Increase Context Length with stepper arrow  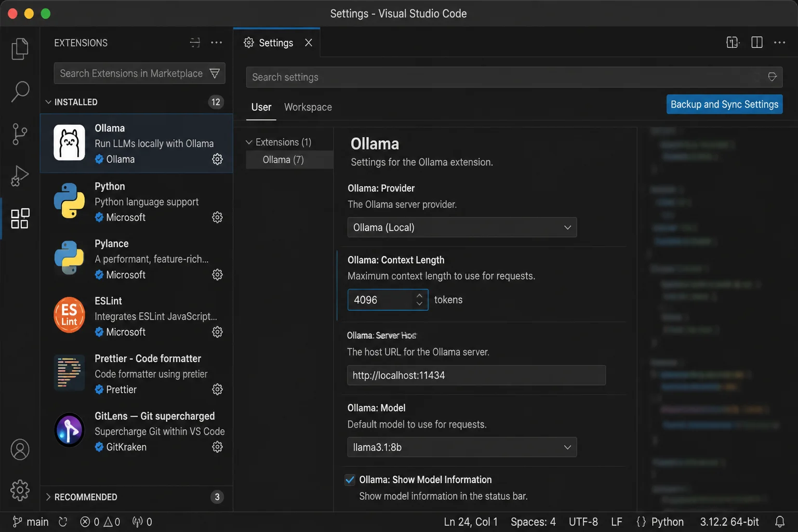[x=419, y=296]
